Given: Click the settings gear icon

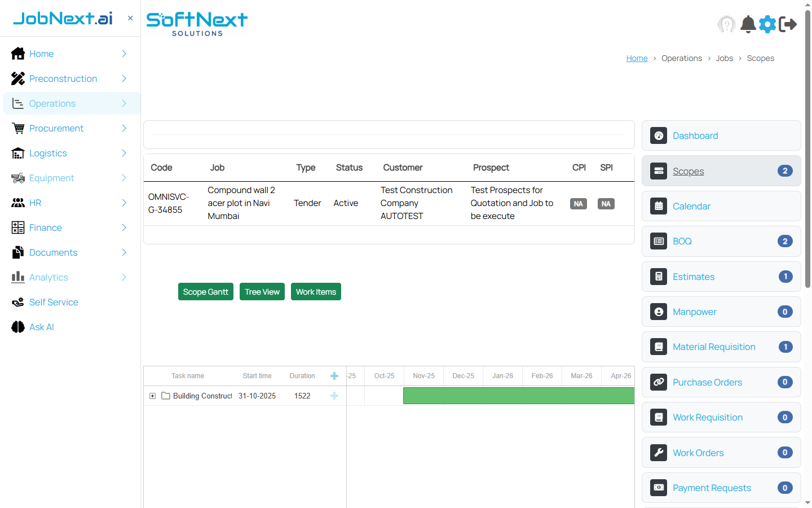Looking at the screenshot, I should pos(767,24).
